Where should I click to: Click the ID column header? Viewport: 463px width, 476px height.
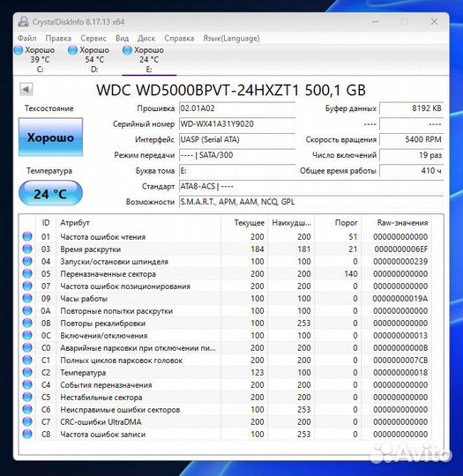tap(46, 223)
